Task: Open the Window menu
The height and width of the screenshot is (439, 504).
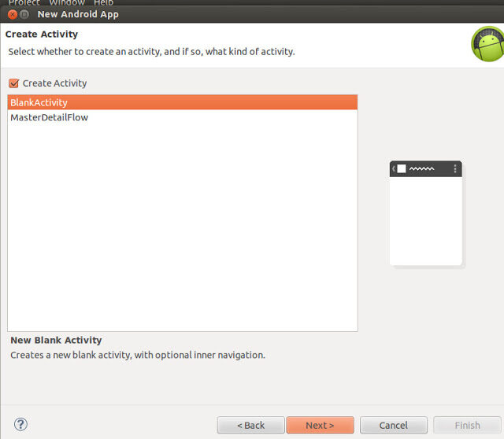Action: click(x=67, y=3)
